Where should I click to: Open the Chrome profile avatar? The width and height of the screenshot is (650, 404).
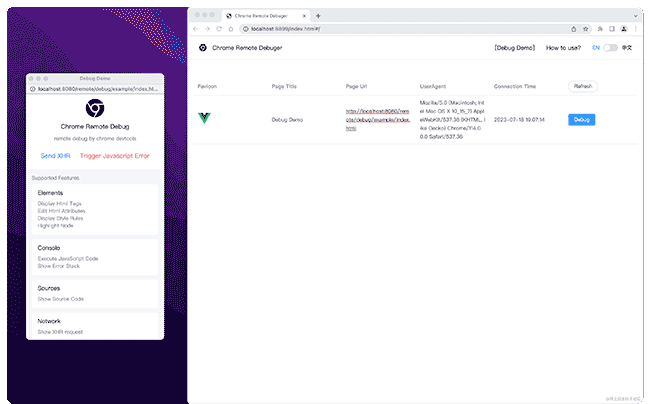(x=623, y=29)
